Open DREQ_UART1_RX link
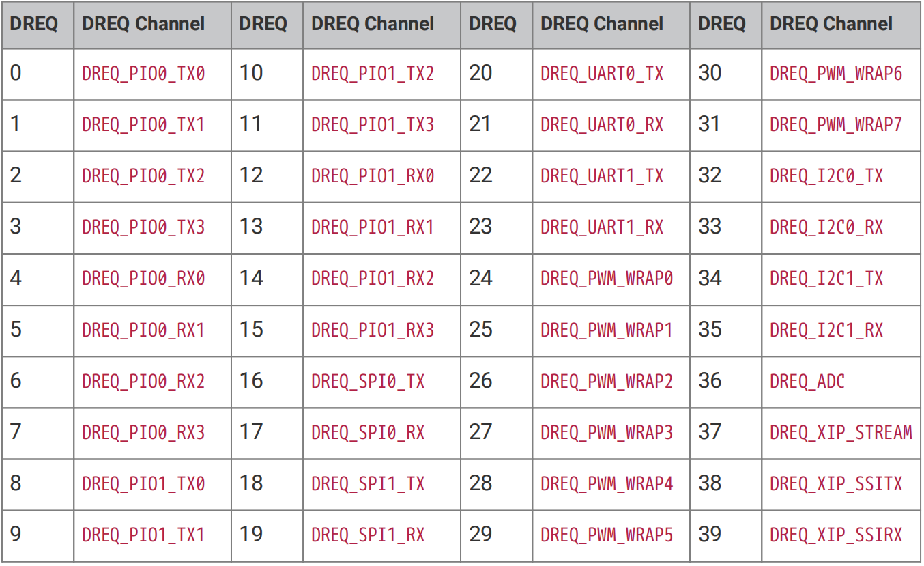The width and height of the screenshot is (924, 566). point(602,227)
